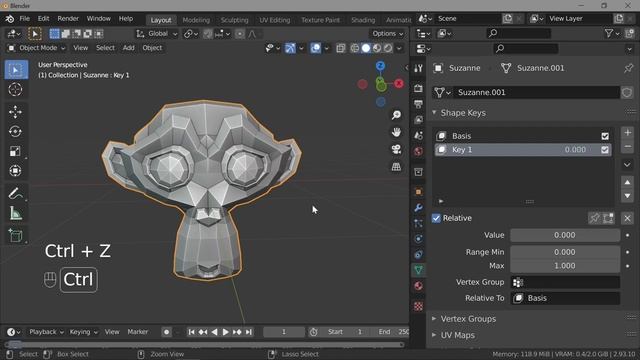Switch to the Modeling workspace tab
This screenshot has height=360, width=640.
pyautogui.click(x=196, y=20)
